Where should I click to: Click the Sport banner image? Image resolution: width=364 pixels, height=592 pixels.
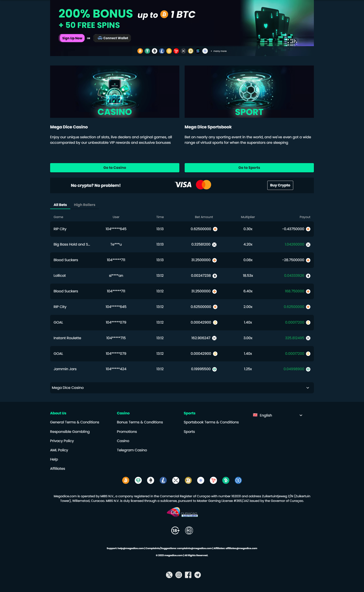249,91
